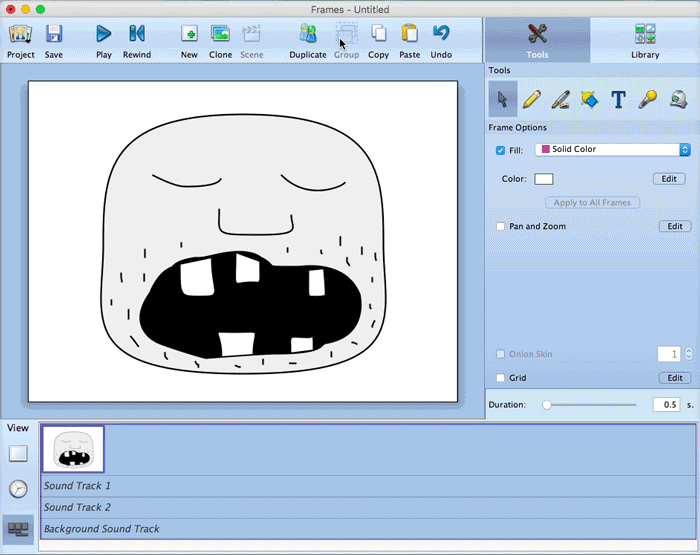The image size is (700, 555).
Task: Toggle the Onion Skin checkbox
Action: (x=500, y=354)
